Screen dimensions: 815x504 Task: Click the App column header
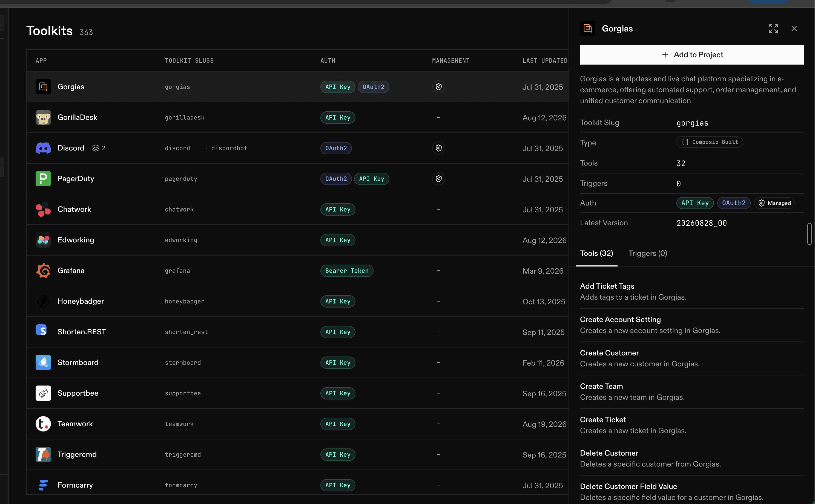pyautogui.click(x=41, y=61)
